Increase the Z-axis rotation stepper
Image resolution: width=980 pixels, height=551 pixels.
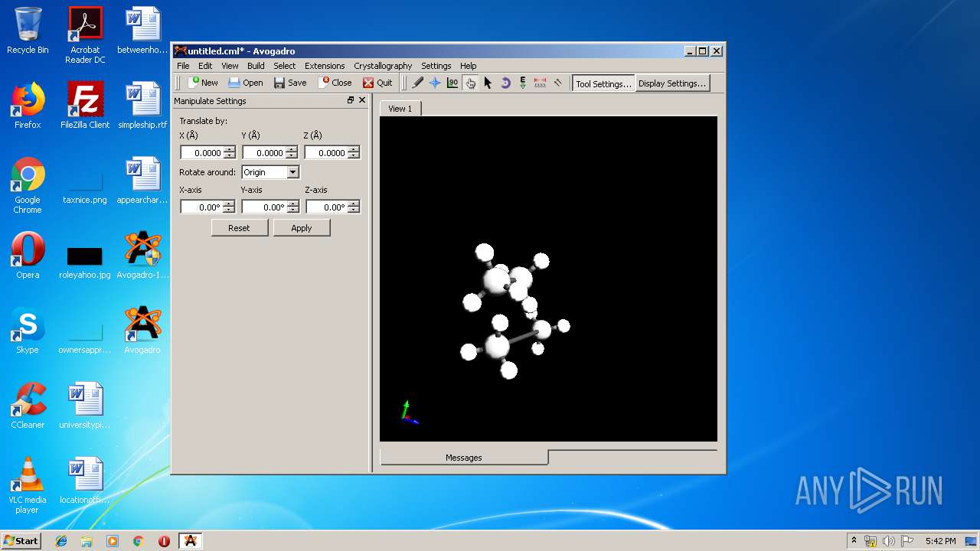[354, 204]
